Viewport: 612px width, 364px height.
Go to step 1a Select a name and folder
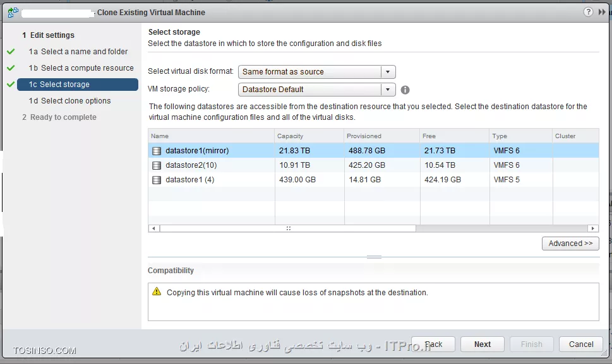tap(78, 52)
